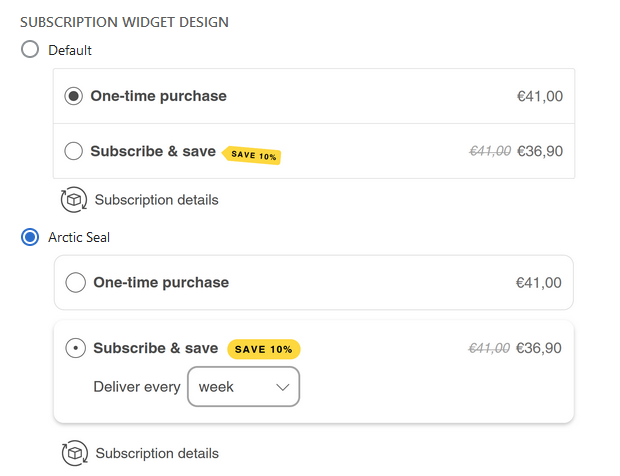Select the Arctic Seal design radio
The width and height of the screenshot is (620, 476).
(30, 237)
